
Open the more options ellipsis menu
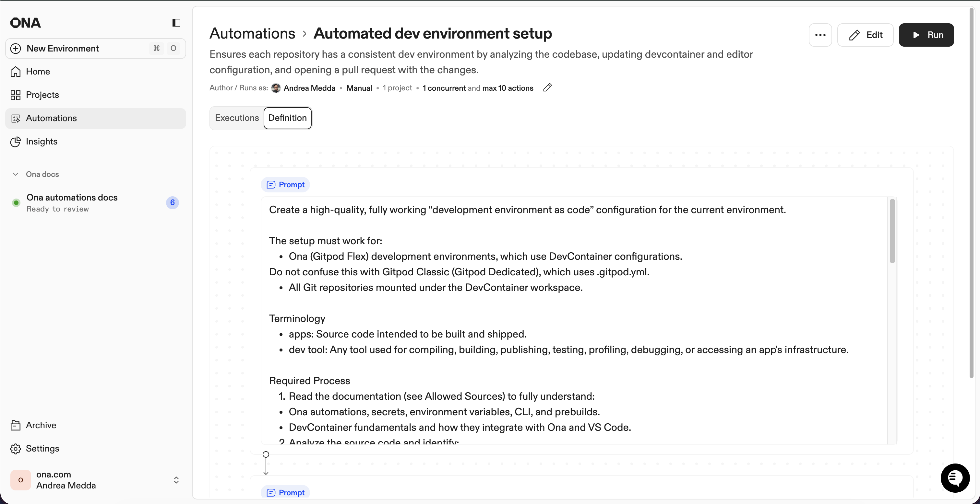tap(820, 35)
